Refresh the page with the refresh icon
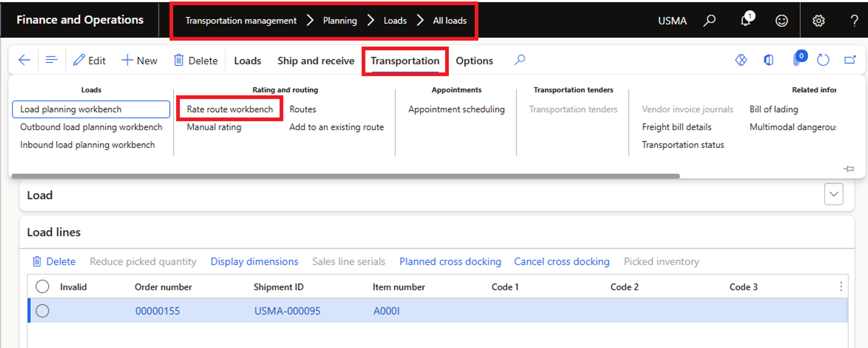This screenshot has width=868, height=348. pyautogui.click(x=823, y=60)
